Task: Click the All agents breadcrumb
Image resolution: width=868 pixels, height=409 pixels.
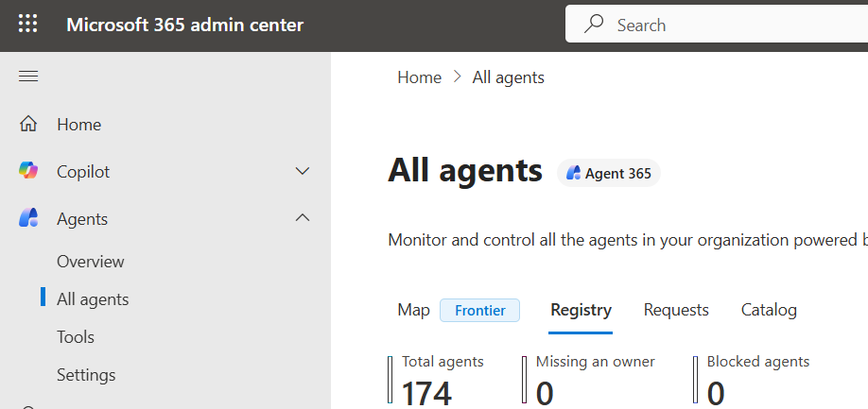Action: (508, 77)
